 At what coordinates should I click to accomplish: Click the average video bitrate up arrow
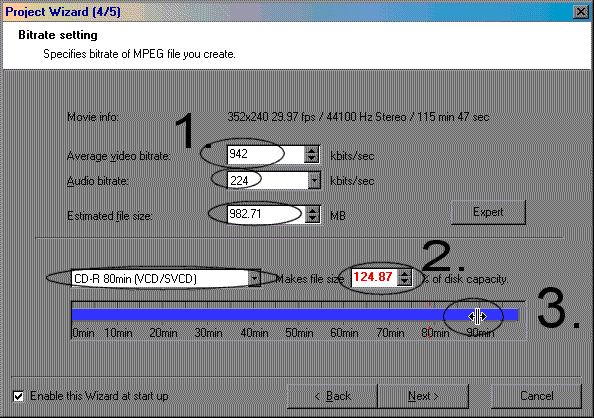tap(311, 151)
